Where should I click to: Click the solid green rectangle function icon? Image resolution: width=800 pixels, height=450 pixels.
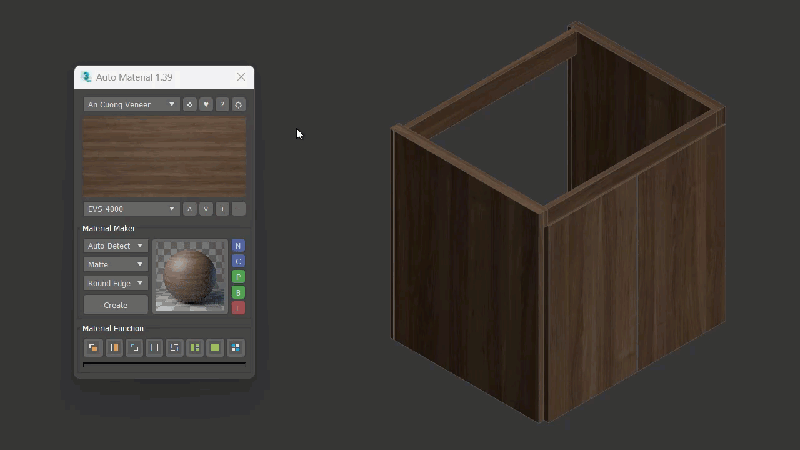point(215,348)
